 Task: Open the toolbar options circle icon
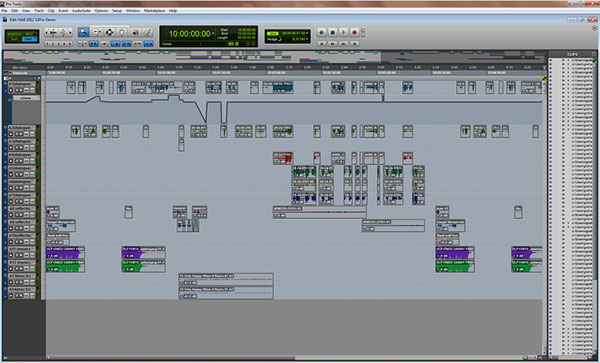tap(594, 28)
